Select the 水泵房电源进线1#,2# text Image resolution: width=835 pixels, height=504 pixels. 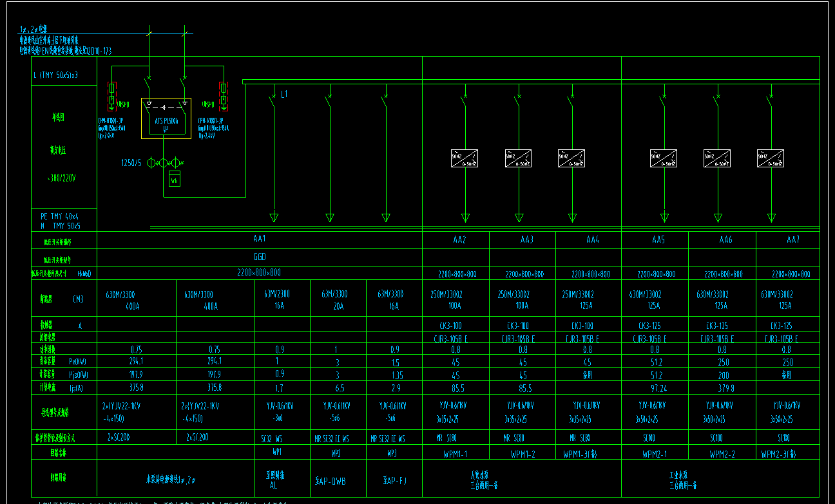[171, 480]
